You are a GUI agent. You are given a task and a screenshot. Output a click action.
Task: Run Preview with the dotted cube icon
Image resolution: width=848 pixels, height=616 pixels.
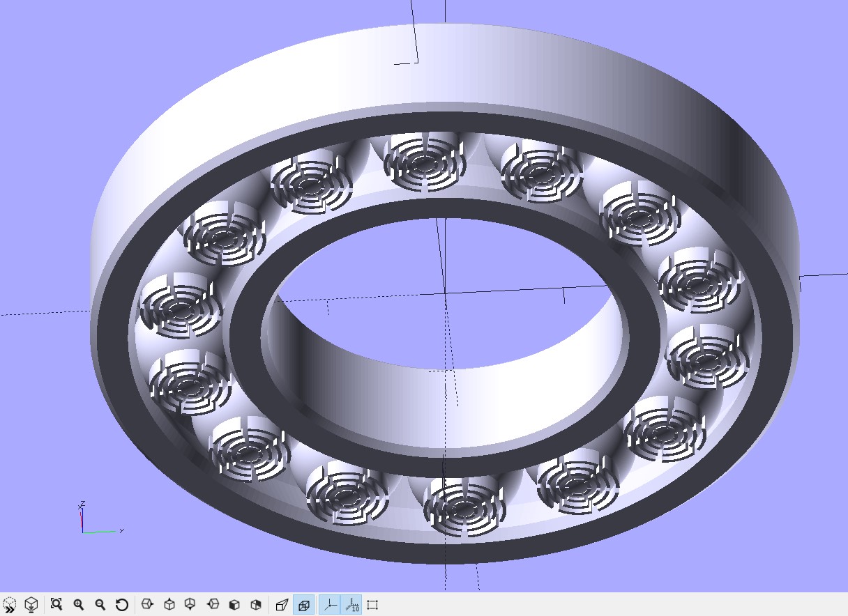coord(10,604)
